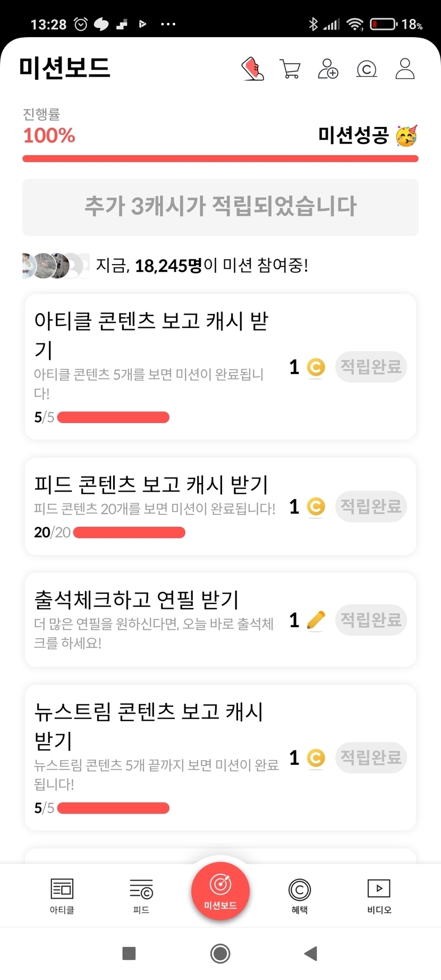Open the shopping cart icon
This screenshot has height=980, width=441.
click(x=290, y=69)
